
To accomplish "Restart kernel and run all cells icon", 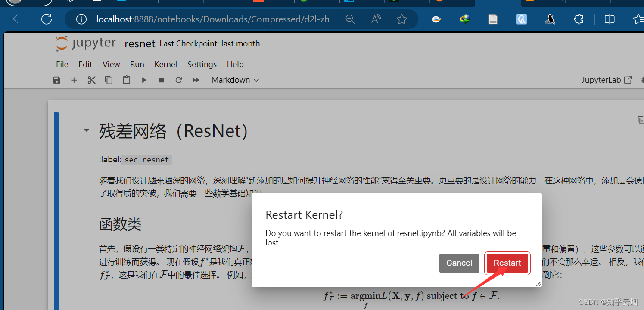I will [196, 80].
